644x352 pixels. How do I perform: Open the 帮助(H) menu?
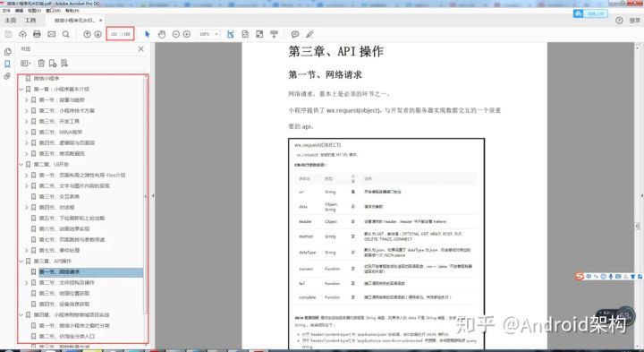click(72, 10)
